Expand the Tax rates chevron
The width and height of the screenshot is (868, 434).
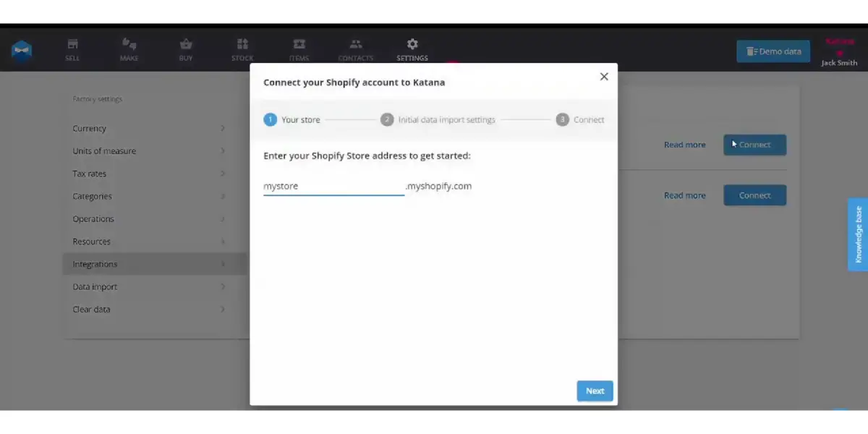(223, 174)
